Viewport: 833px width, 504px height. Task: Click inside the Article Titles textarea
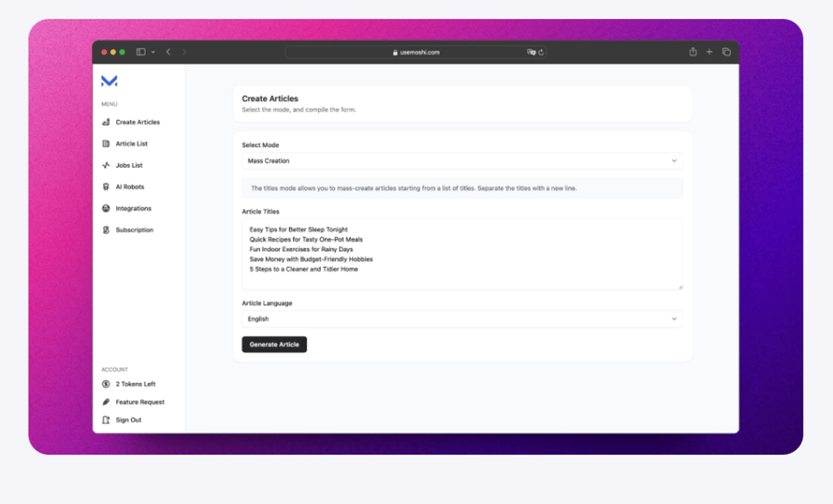coord(462,254)
